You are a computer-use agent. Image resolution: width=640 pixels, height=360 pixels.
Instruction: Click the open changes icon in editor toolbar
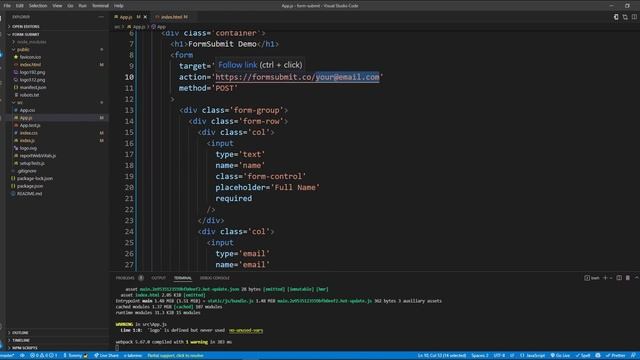tap(616, 17)
